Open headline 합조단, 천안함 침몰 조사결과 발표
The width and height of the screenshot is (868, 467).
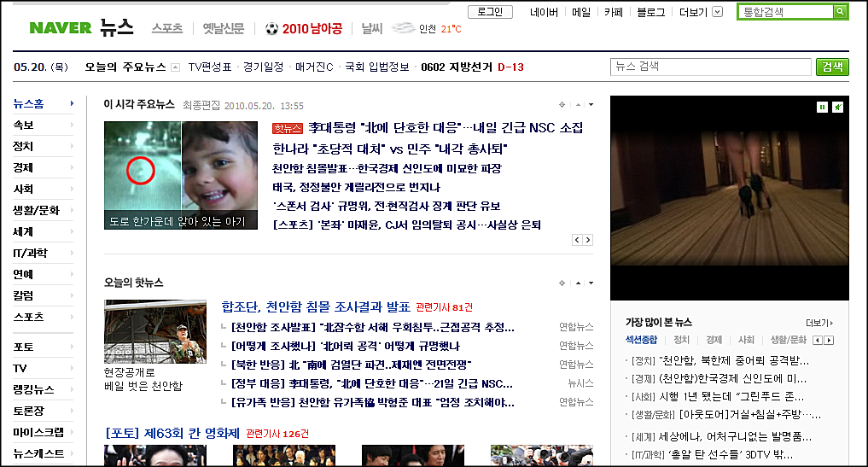point(316,306)
